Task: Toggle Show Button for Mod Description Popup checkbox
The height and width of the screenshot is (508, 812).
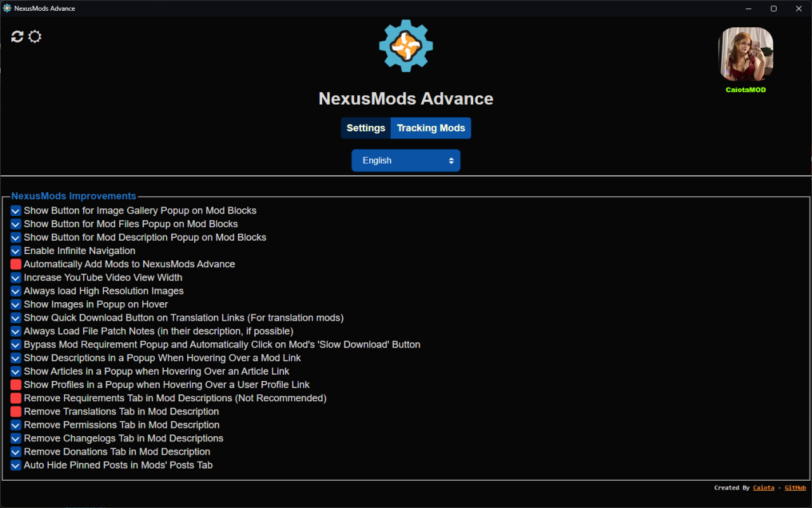Action: 16,237
